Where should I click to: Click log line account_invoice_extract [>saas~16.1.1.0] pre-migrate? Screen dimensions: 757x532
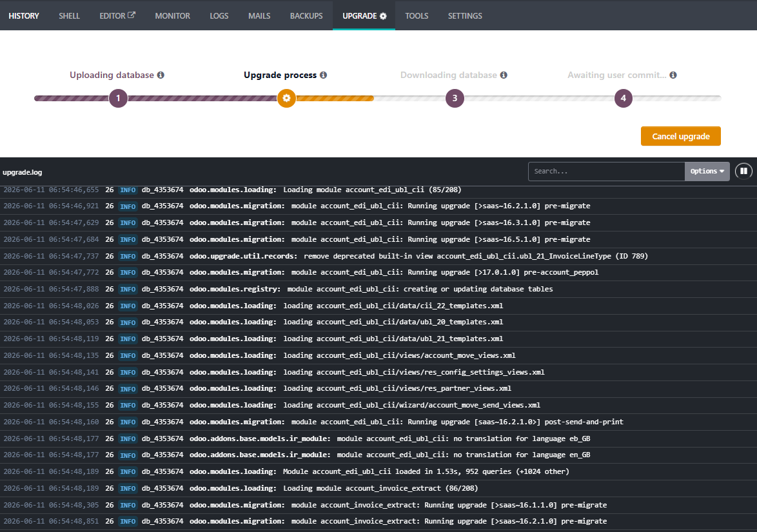pos(378,506)
